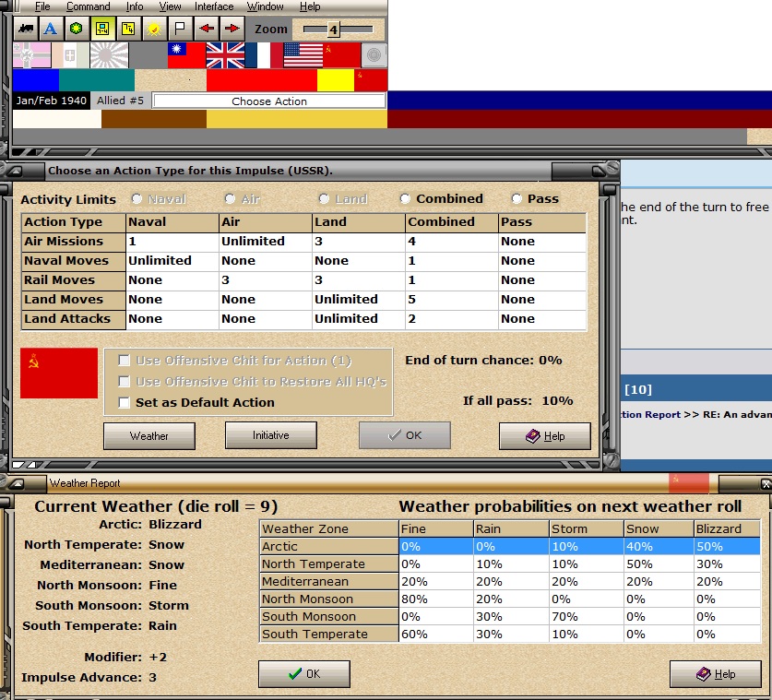This screenshot has width=772, height=700.
Task: Click the red left arrow toolbar button
Action: pos(207,29)
